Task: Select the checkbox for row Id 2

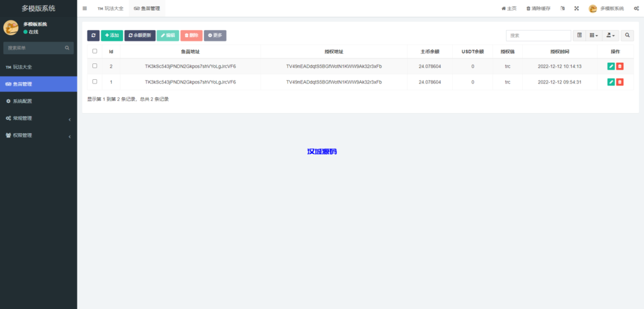Action: click(95, 66)
